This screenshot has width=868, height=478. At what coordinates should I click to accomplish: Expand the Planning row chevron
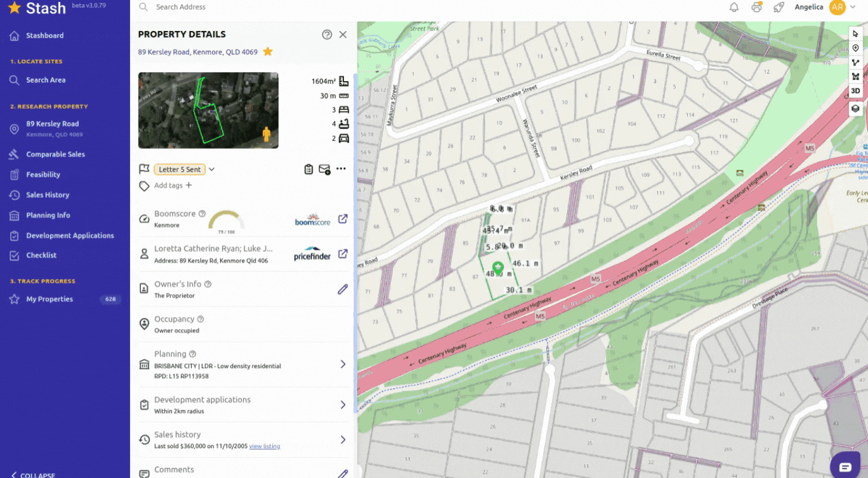click(343, 364)
